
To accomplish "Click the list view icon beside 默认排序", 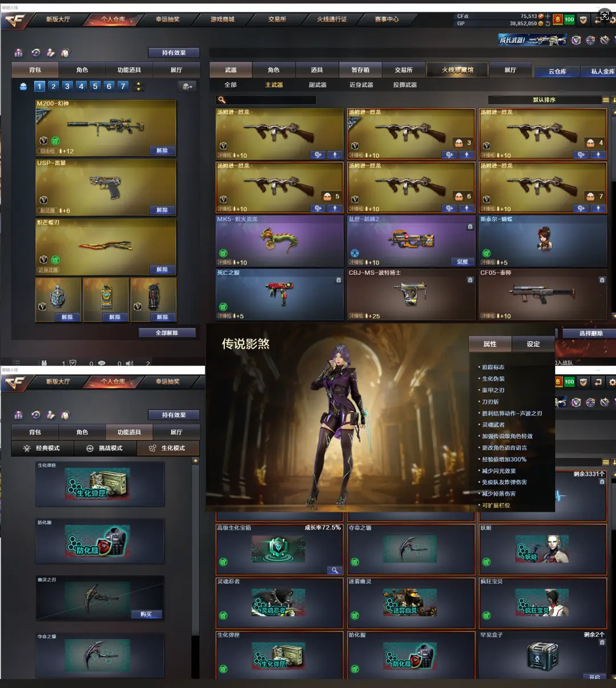I will [x=606, y=100].
